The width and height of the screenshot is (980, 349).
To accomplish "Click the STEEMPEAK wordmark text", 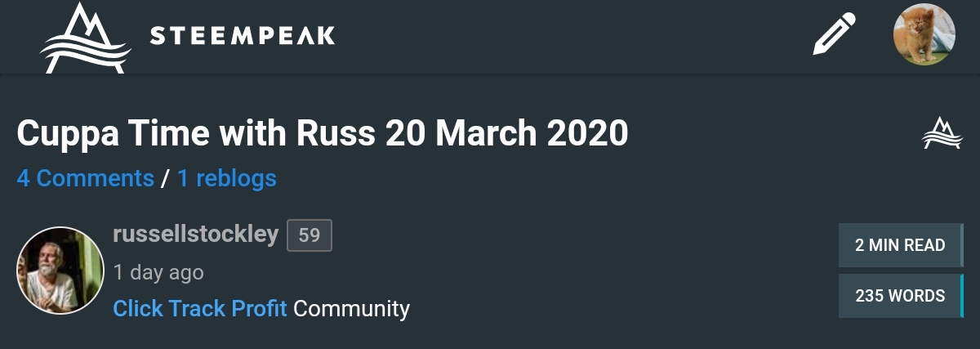I will pos(243,36).
